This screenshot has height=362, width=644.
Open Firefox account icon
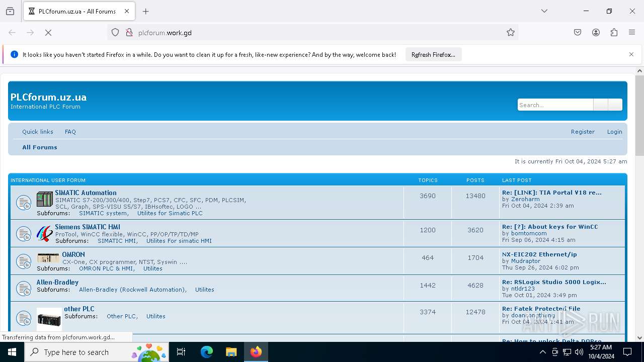click(596, 33)
